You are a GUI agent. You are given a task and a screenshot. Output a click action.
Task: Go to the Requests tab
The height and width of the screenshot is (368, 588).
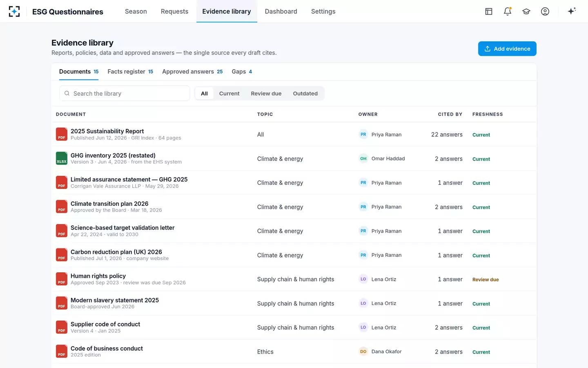(x=174, y=11)
